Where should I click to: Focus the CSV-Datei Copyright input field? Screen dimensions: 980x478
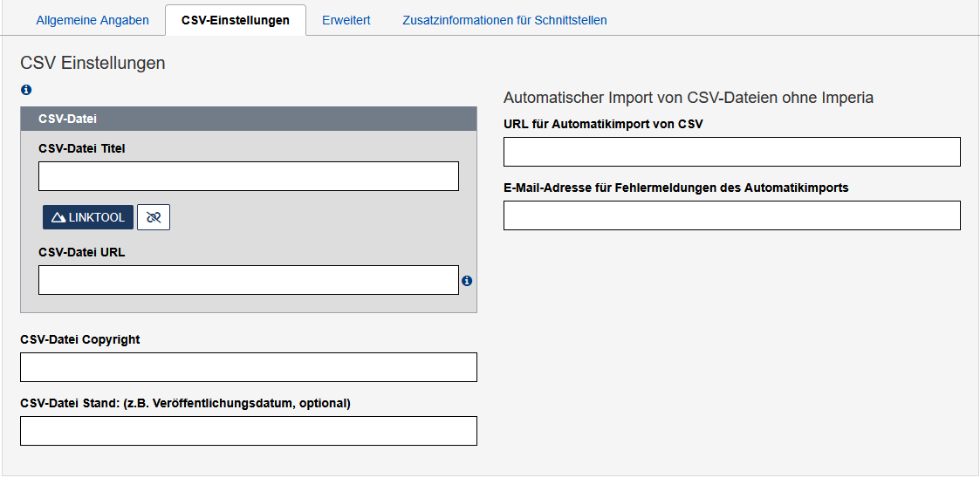click(249, 367)
